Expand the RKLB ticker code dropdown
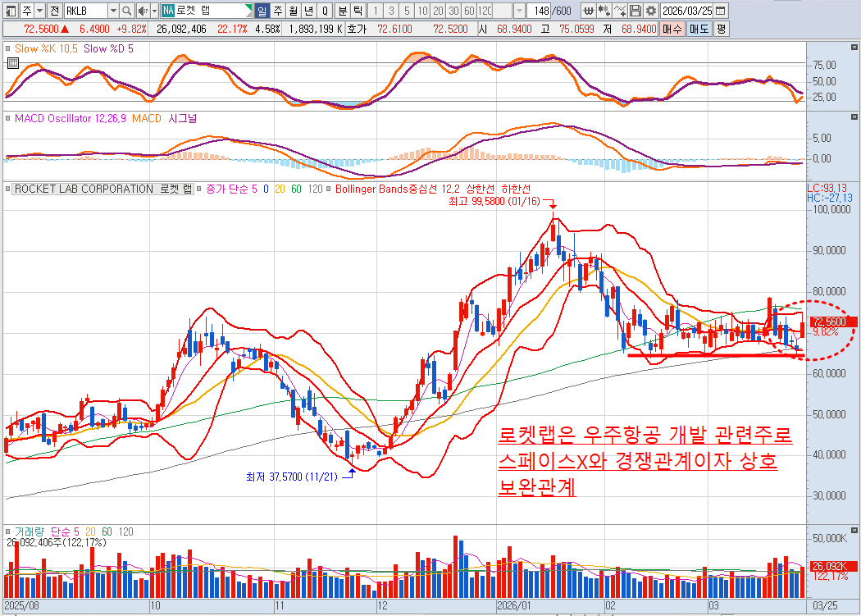 click(112, 11)
